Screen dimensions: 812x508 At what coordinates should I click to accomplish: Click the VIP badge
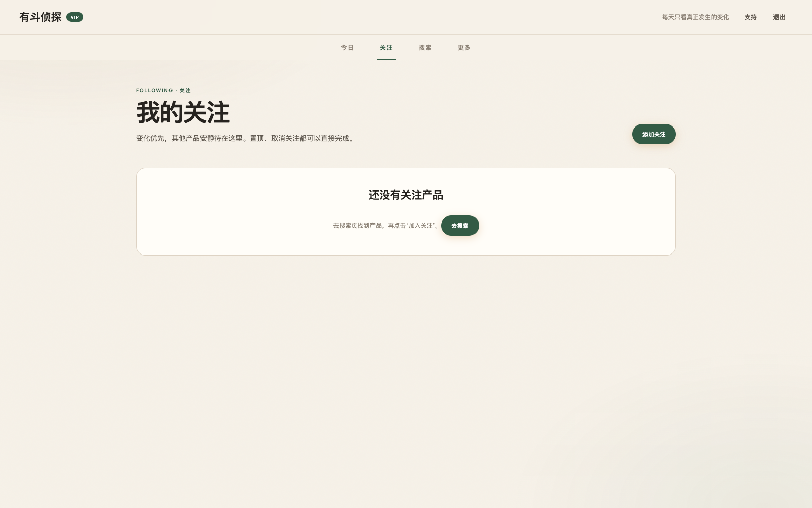coord(75,17)
